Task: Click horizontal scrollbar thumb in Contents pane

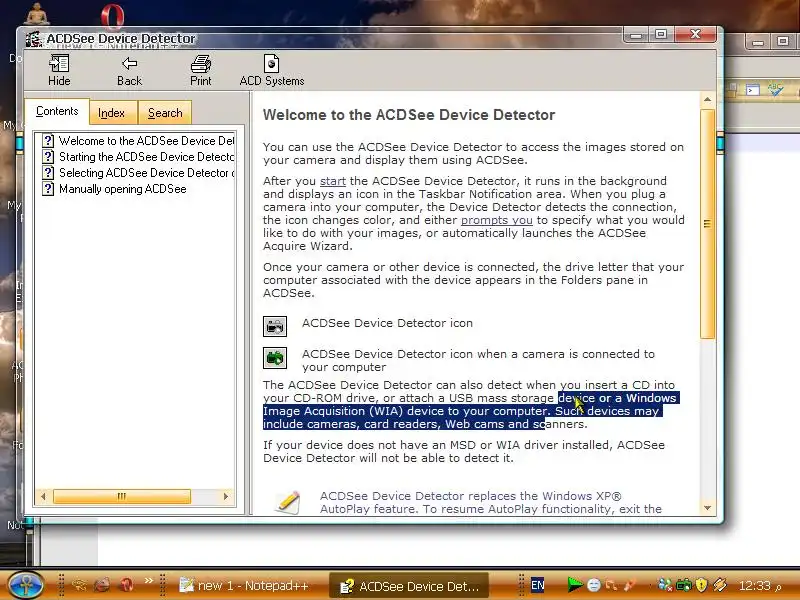Action: 122,496
